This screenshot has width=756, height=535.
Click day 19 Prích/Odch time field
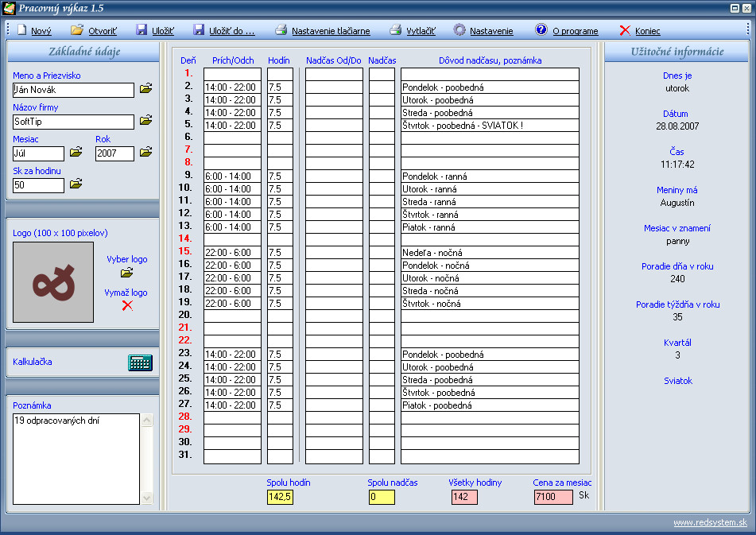[232, 304]
